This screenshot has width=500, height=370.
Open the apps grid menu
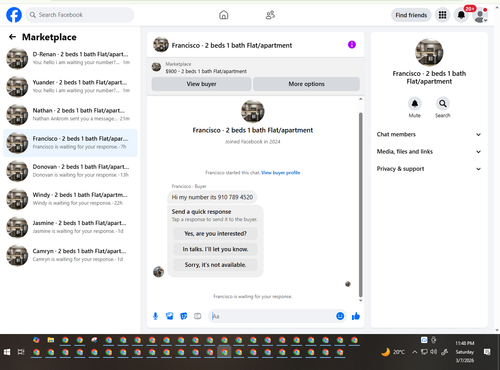tap(442, 15)
